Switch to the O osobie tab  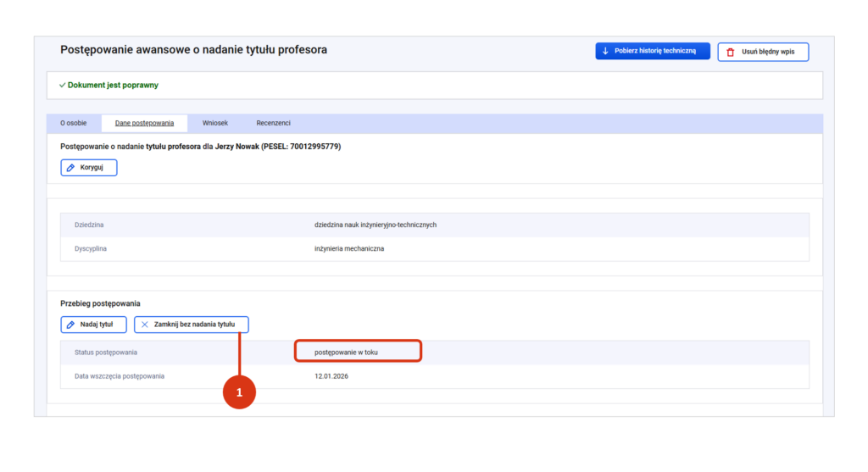(x=73, y=123)
